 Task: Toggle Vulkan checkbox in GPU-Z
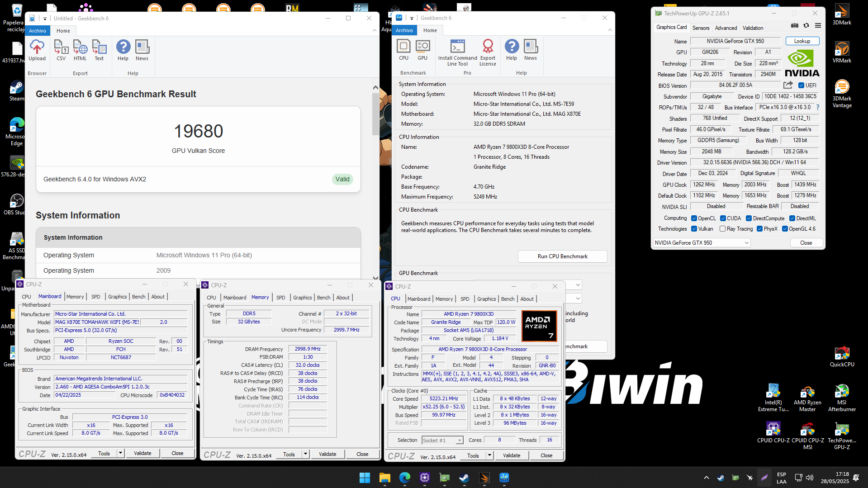coord(694,229)
